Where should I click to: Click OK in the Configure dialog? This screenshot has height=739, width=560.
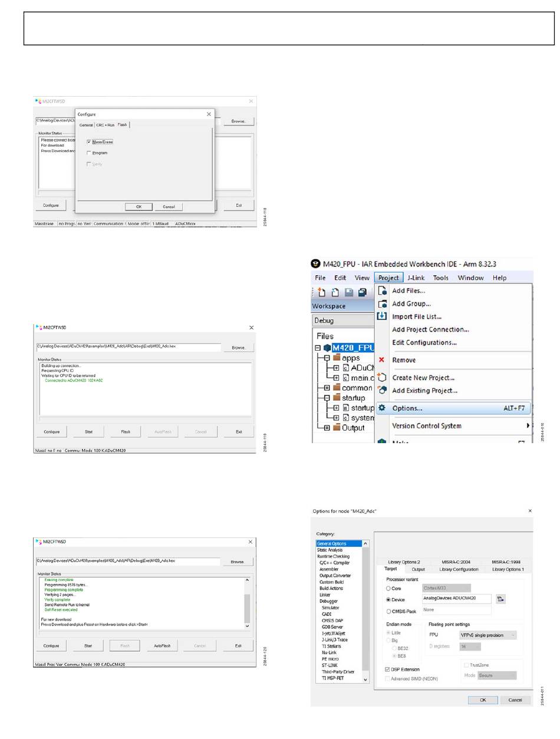139,207
